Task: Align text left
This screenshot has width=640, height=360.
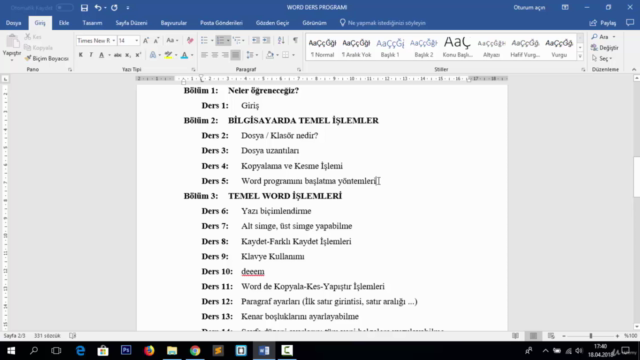Action: [x=204, y=55]
